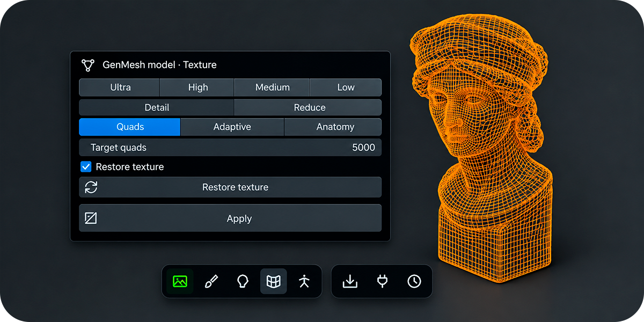Click the GenMesh node graph icon
The height and width of the screenshot is (322, 644).
(87, 65)
